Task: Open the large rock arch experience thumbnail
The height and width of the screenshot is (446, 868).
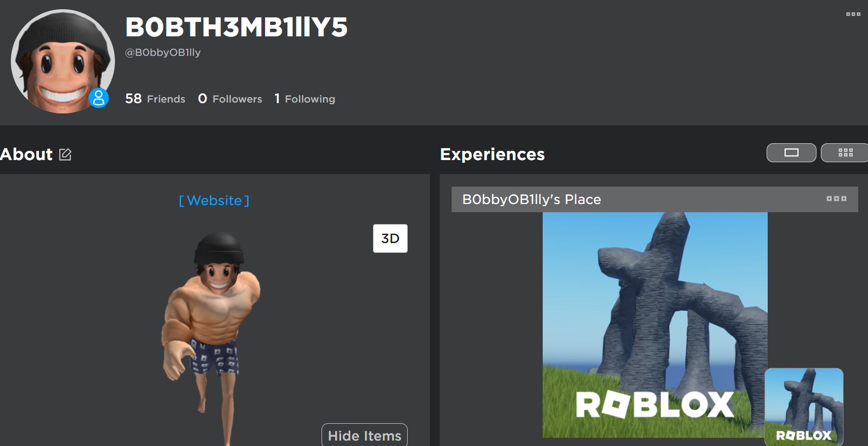Action: [655, 325]
